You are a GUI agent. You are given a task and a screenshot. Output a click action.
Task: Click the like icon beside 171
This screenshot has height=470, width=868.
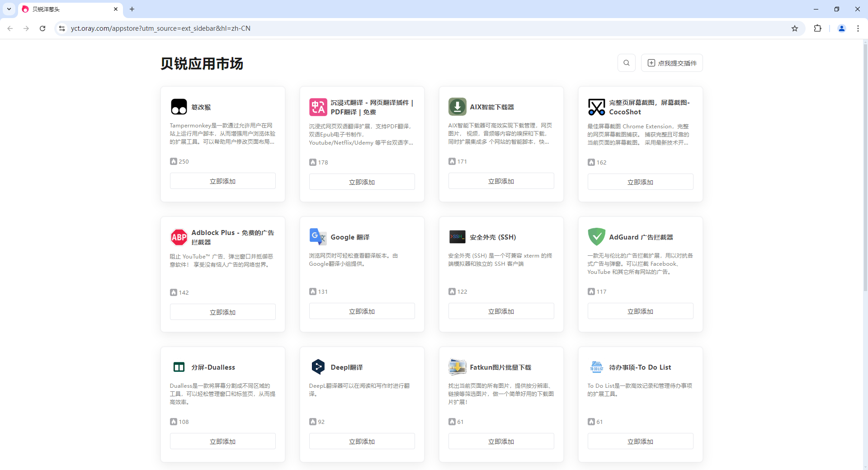coord(452,161)
